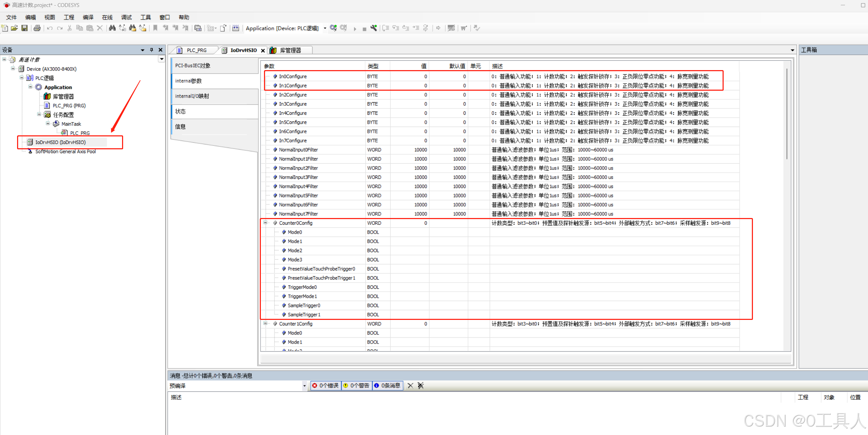Click the Print toolbar icon
Screen dimensions: 868x435
click(37, 28)
